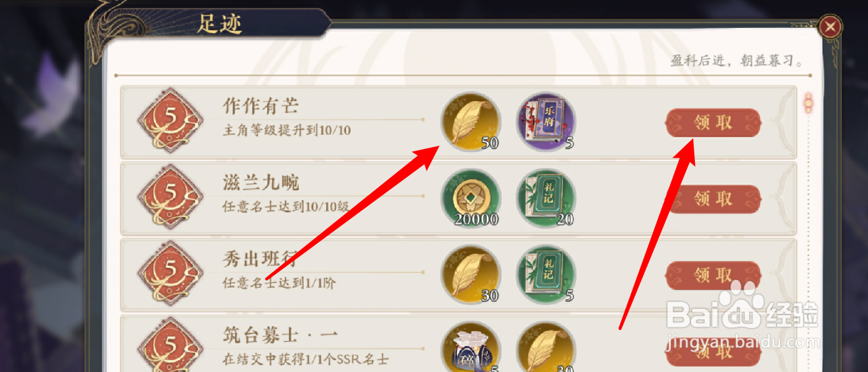
Task: Select the 礼记 book reward with 20
Action: click(546, 198)
